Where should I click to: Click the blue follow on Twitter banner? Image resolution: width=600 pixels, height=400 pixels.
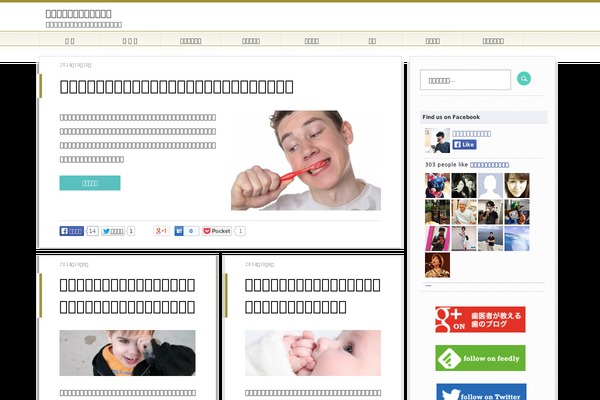481,392
